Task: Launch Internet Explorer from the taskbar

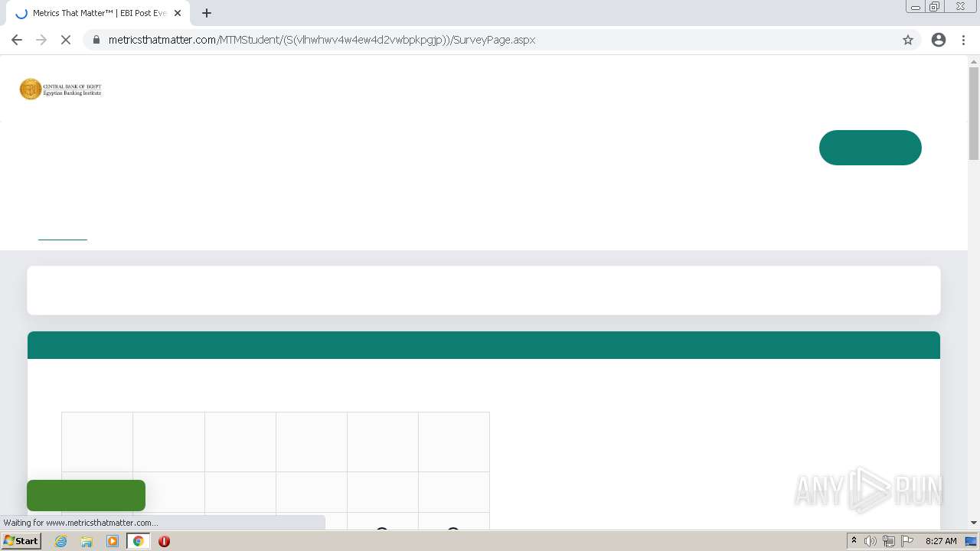Action: (x=61, y=541)
